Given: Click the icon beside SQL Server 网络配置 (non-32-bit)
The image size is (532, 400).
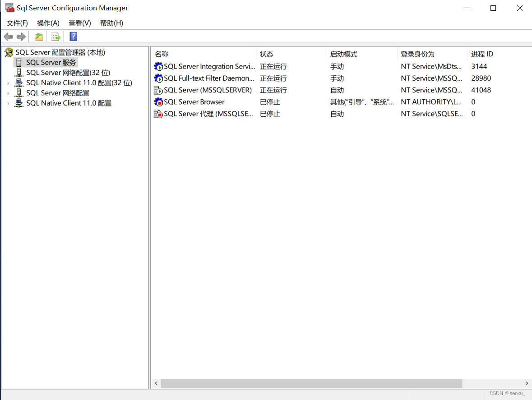Looking at the screenshot, I should click(x=19, y=93).
